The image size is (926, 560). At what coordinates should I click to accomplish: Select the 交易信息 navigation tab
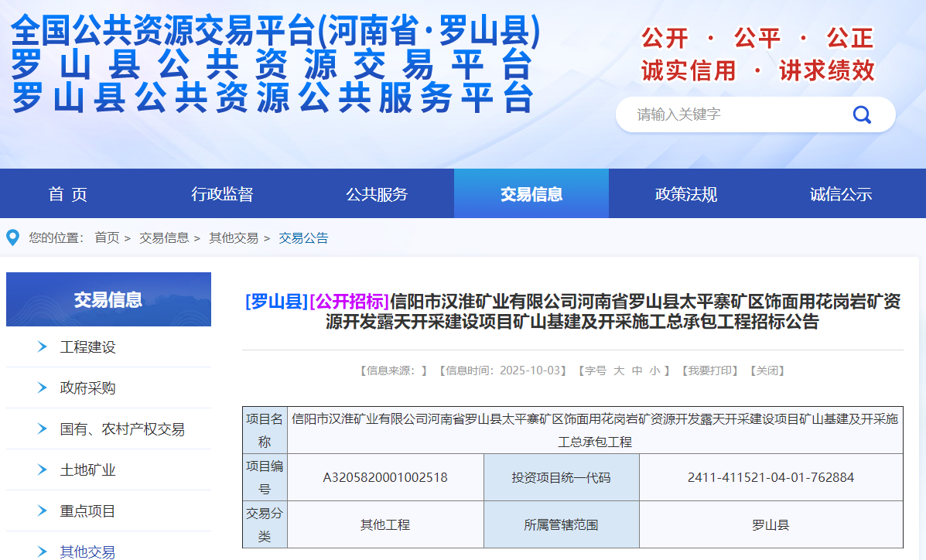531,194
